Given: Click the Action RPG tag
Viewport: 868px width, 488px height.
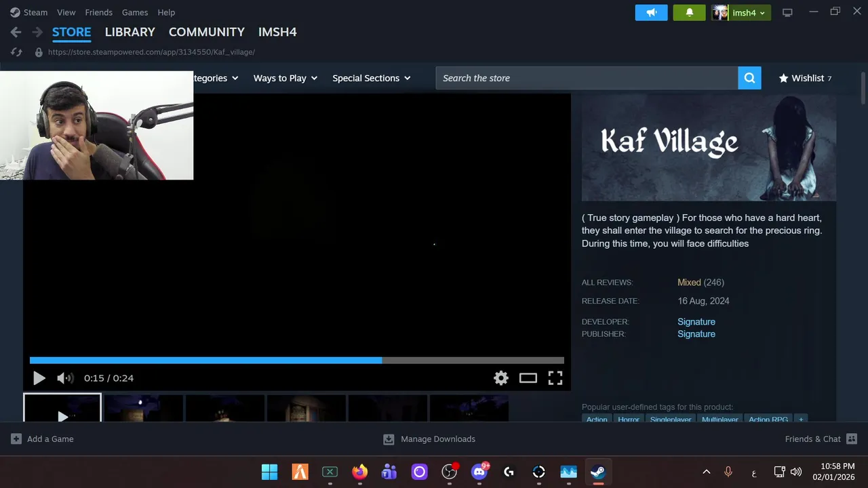Looking at the screenshot, I should 768,419.
